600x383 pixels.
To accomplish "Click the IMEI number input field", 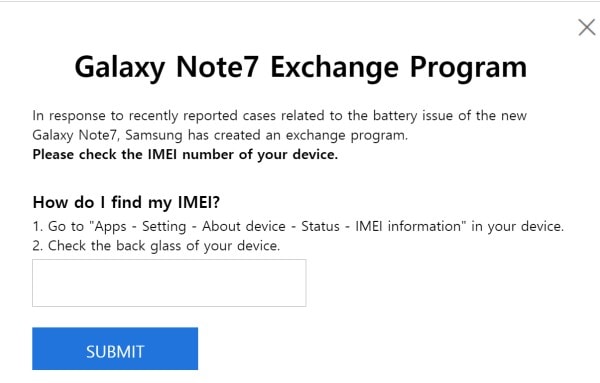I will pos(169,283).
